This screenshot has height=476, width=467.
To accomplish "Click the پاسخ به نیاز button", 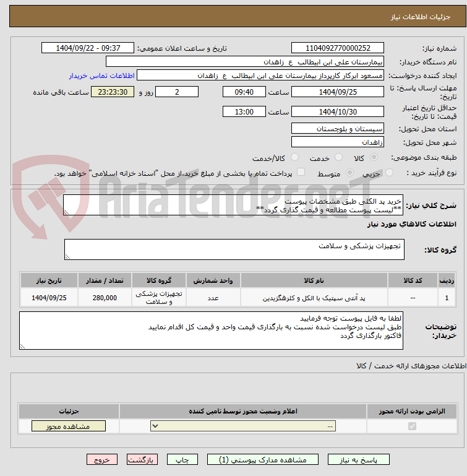I will (x=358, y=460).
